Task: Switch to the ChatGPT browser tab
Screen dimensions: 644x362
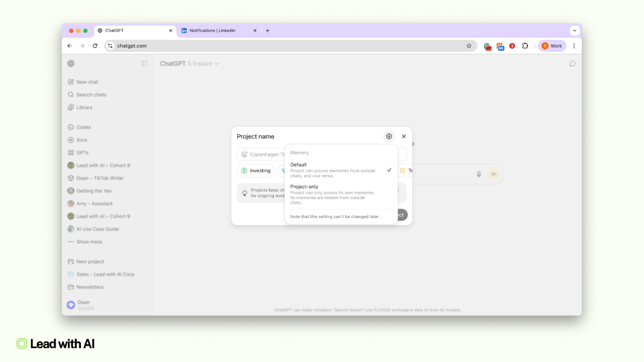Action: click(135, 31)
